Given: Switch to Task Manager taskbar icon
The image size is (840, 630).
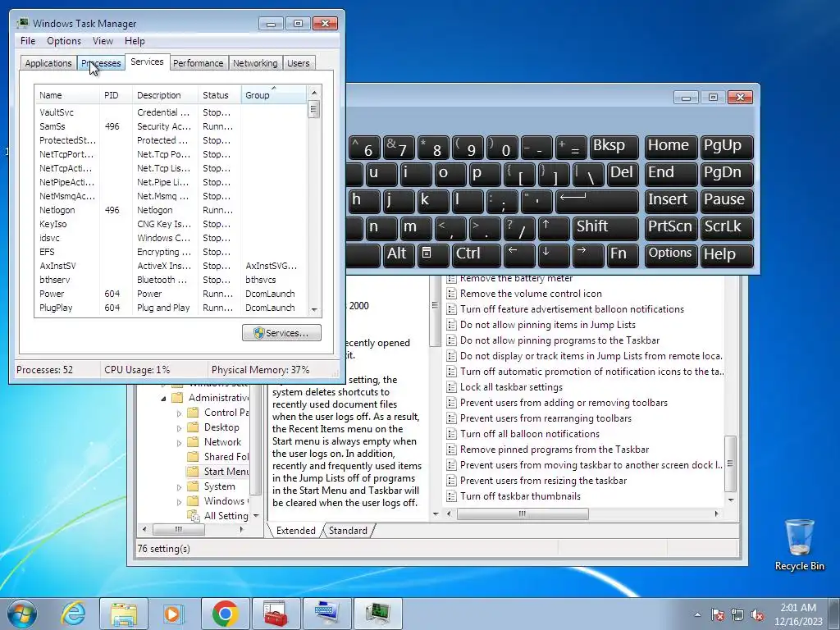Looking at the screenshot, I should [x=377, y=614].
